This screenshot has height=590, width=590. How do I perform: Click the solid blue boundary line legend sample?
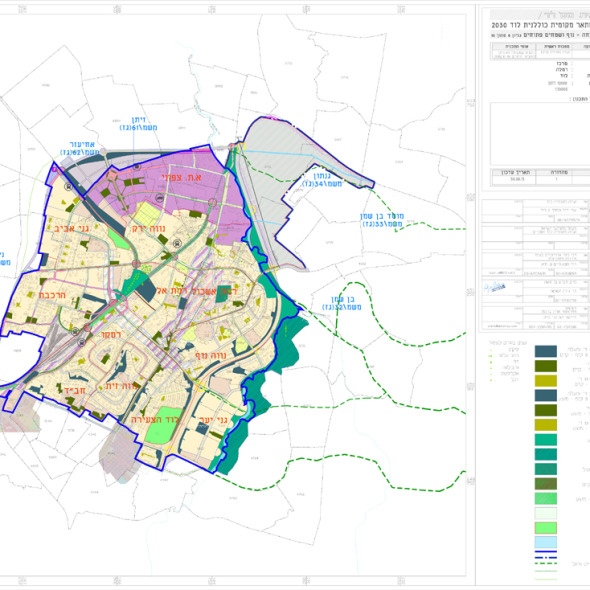[x=546, y=552]
